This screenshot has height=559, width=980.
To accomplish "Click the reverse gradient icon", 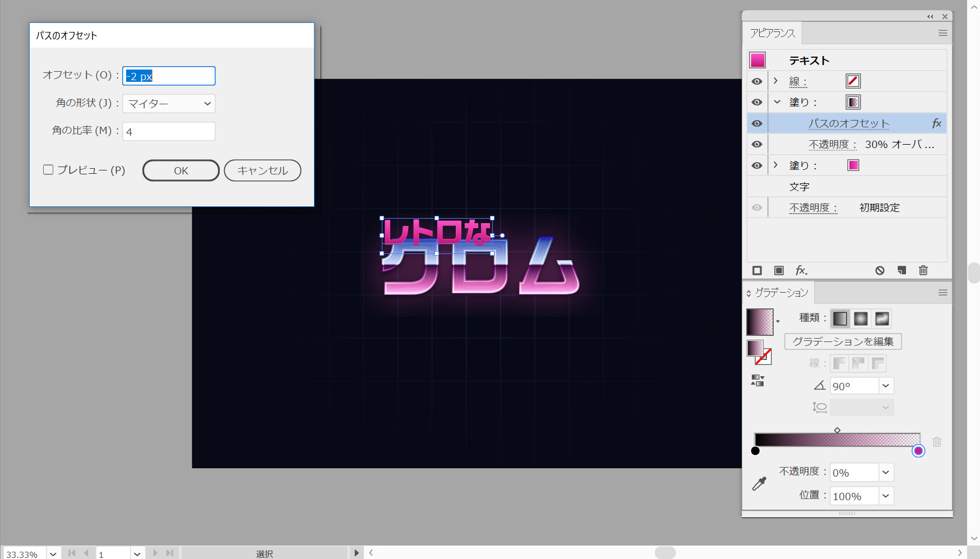I will pyautogui.click(x=757, y=381).
